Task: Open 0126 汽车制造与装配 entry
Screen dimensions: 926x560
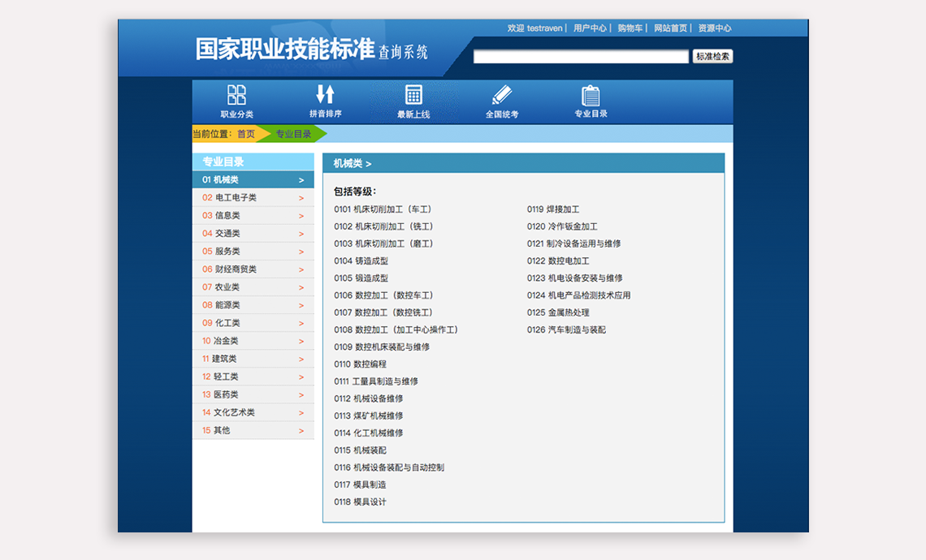Action: point(566,330)
